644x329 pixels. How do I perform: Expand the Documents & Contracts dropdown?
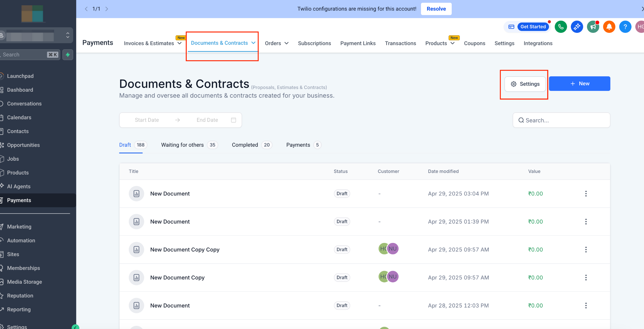tap(253, 43)
